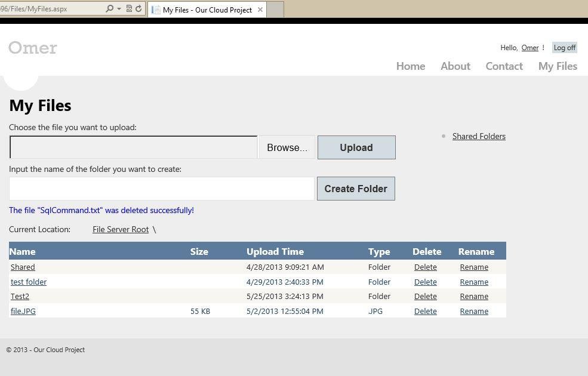588x376 pixels.
Task: Open the Shared Folders link
Action: (x=479, y=136)
